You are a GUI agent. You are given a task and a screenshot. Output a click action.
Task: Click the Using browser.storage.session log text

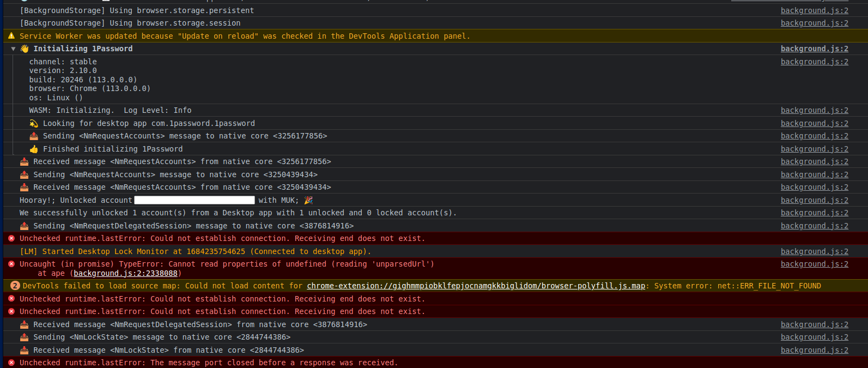(x=130, y=23)
